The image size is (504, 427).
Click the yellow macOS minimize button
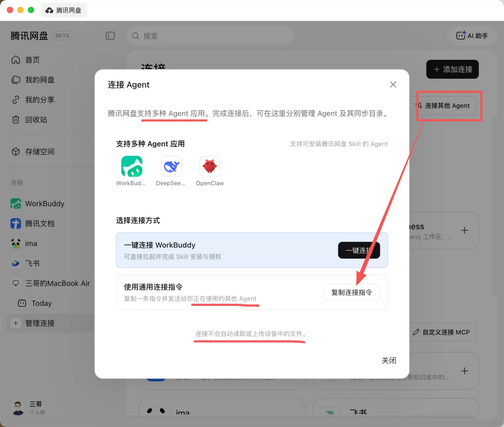click(20, 10)
